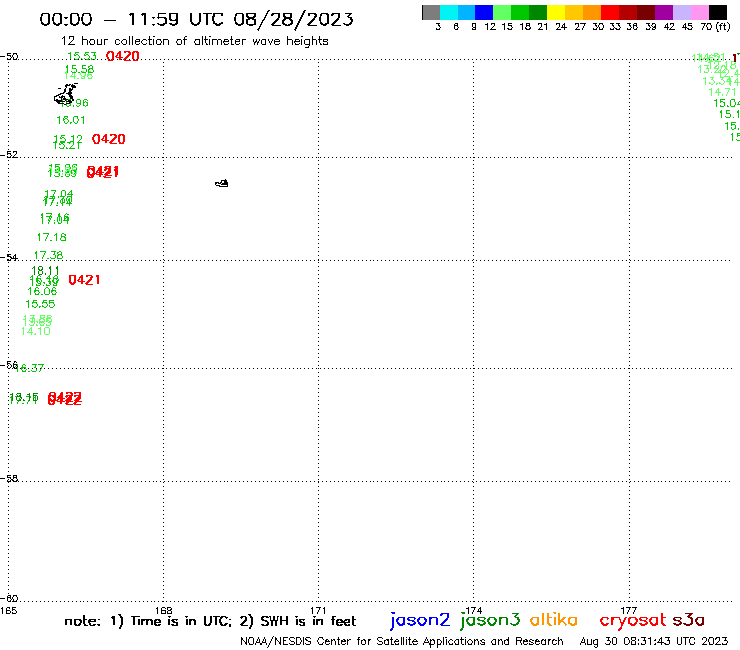
Task: Select the 171 longitude axis label
Action: [318, 610]
